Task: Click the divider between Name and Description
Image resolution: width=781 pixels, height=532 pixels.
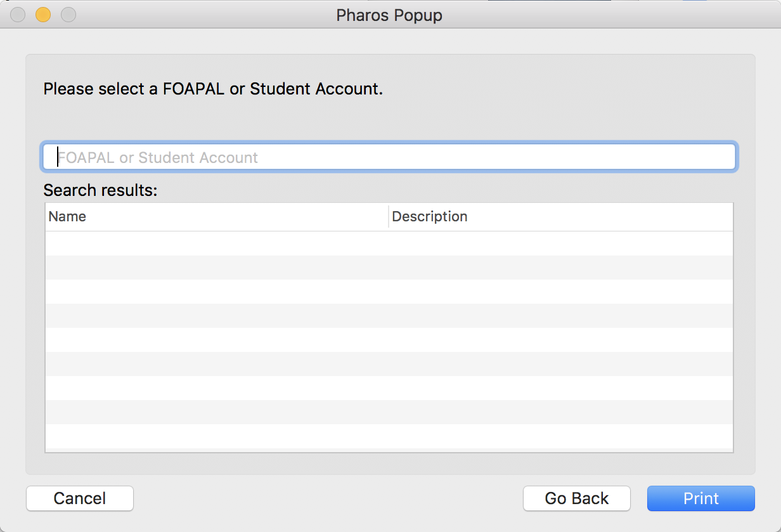Action: [389, 216]
